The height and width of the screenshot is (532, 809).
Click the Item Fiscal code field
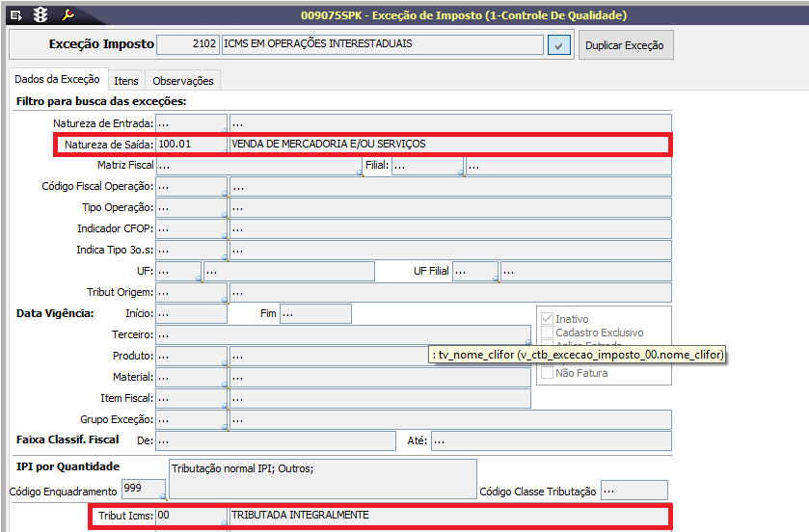click(x=191, y=398)
